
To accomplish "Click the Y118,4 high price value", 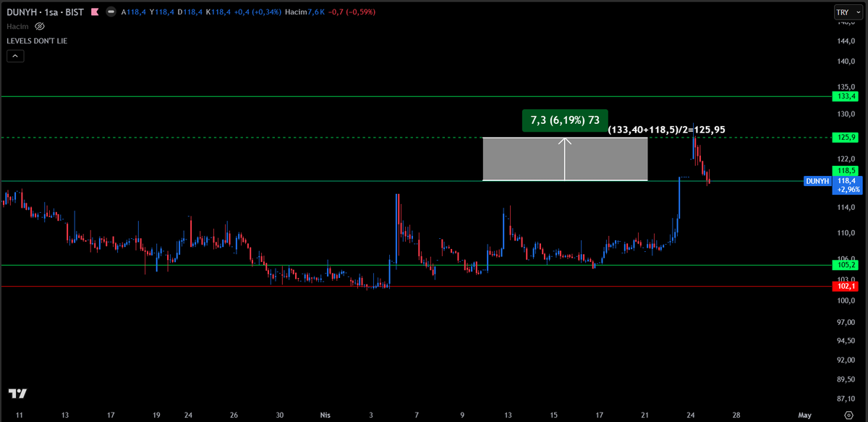I will (161, 12).
